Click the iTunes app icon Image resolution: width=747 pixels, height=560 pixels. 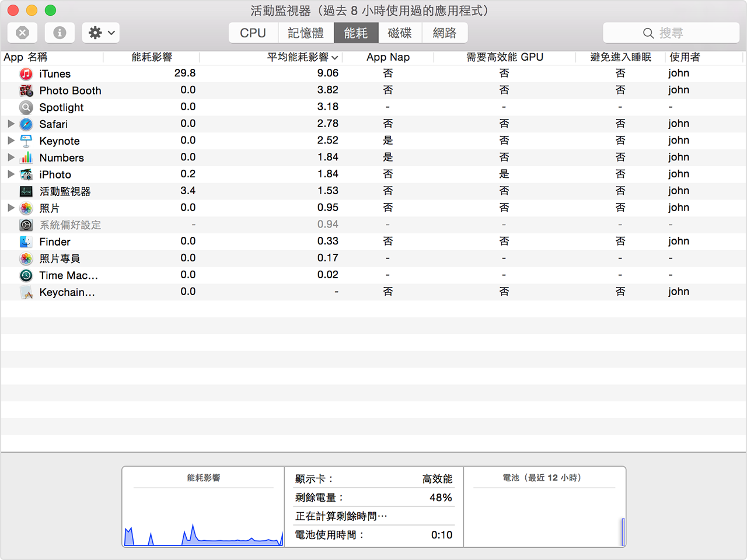click(x=26, y=73)
